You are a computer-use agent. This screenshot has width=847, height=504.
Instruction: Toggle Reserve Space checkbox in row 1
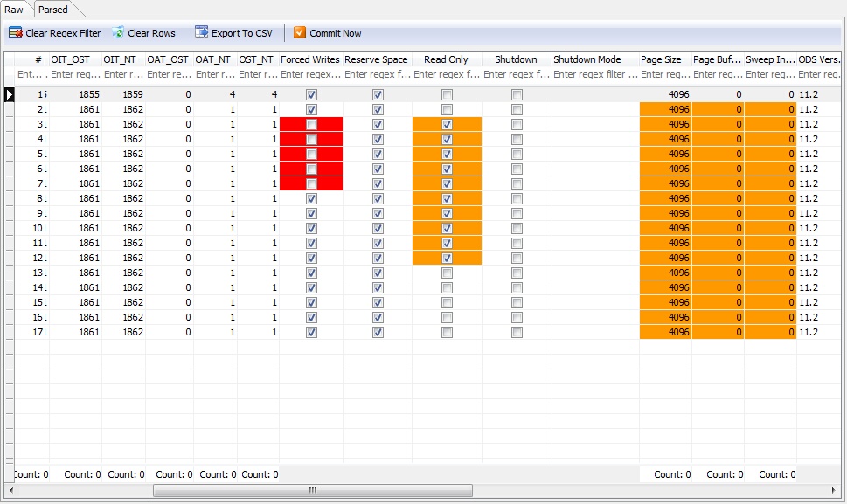tap(378, 94)
